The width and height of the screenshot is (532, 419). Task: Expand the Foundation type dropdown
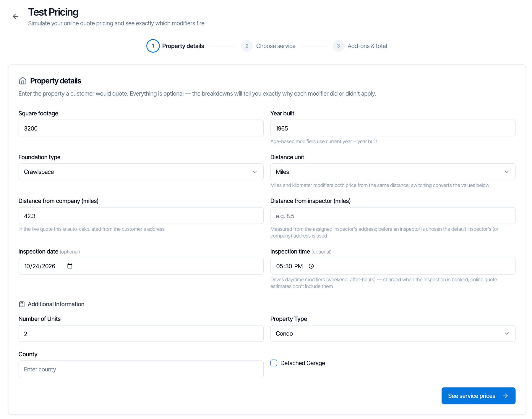tap(141, 172)
